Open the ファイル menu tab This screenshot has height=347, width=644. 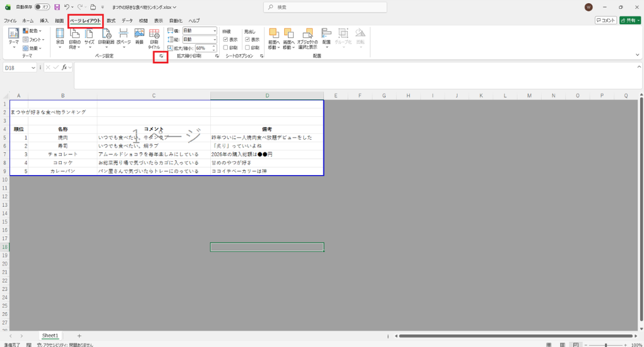tap(10, 21)
